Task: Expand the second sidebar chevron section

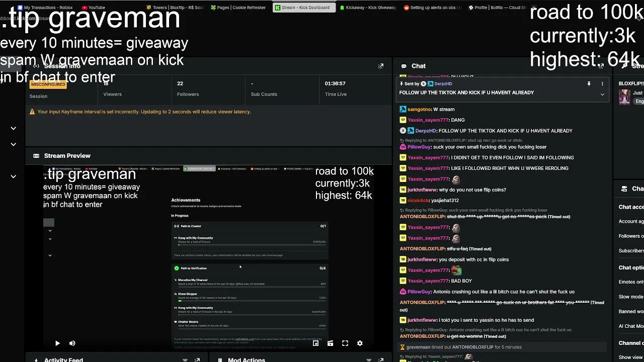Action: click(x=14, y=144)
